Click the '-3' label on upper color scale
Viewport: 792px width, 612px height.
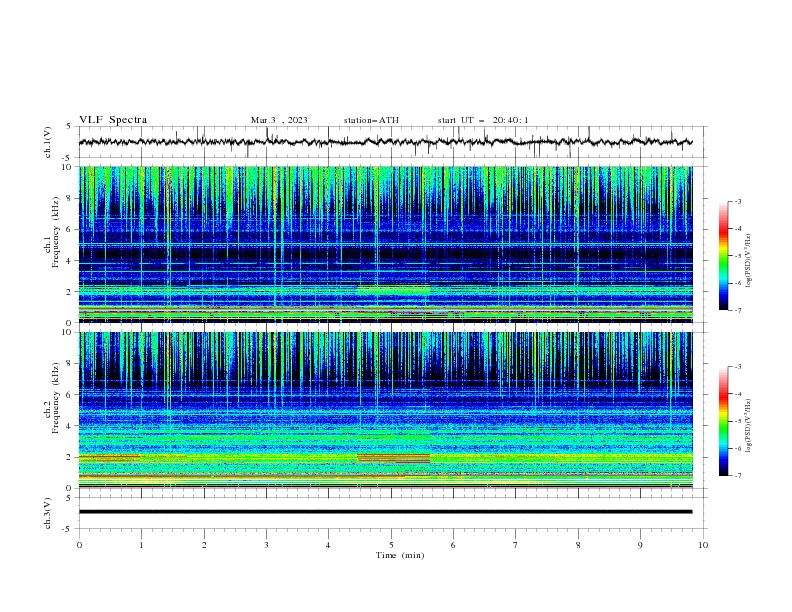pyautogui.click(x=737, y=201)
